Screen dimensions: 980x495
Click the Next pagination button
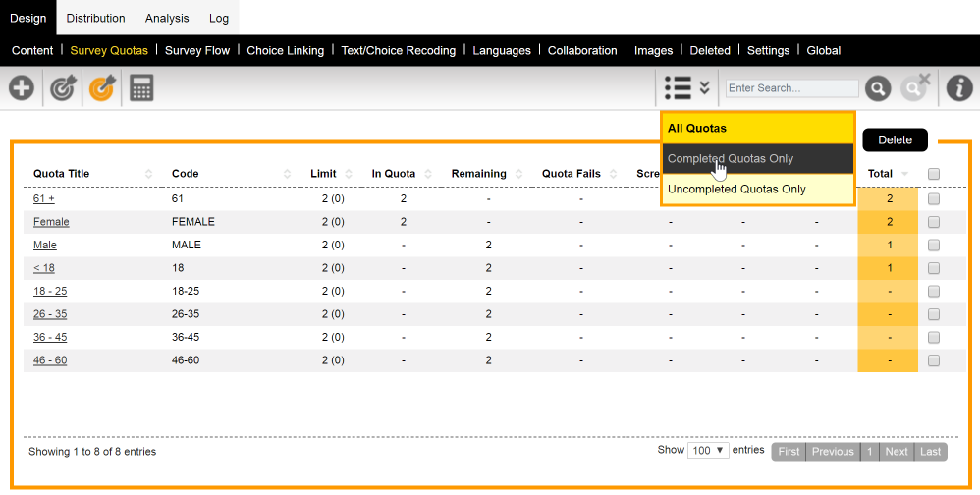click(x=897, y=451)
